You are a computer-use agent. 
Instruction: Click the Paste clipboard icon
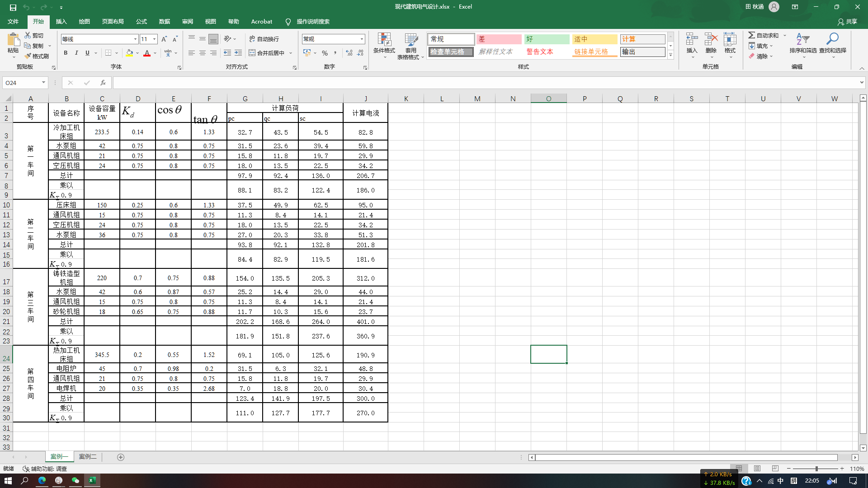[x=13, y=40]
